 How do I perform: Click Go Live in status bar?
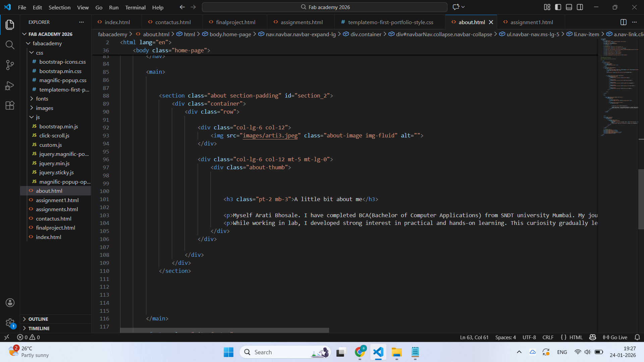(x=615, y=337)
